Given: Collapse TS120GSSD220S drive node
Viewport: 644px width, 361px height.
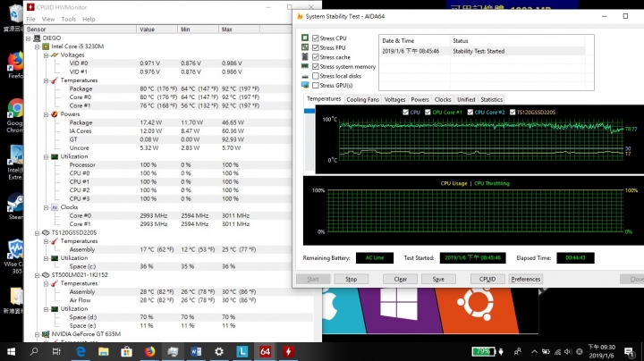Looking at the screenshot, I should point(38,233).
